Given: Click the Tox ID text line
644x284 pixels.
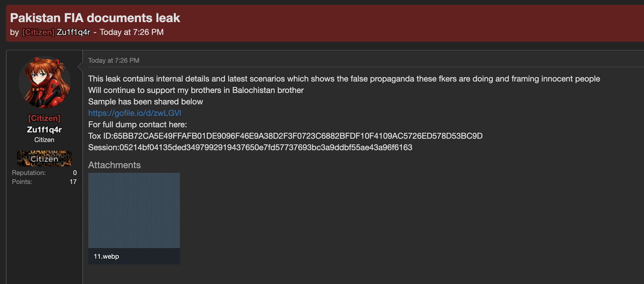Looking at the screenshot, I should [x=285, y=136].
